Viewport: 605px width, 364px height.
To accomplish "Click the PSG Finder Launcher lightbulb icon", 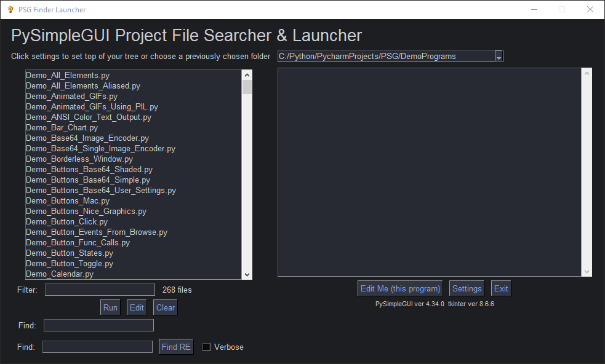I will coord(10,10).
